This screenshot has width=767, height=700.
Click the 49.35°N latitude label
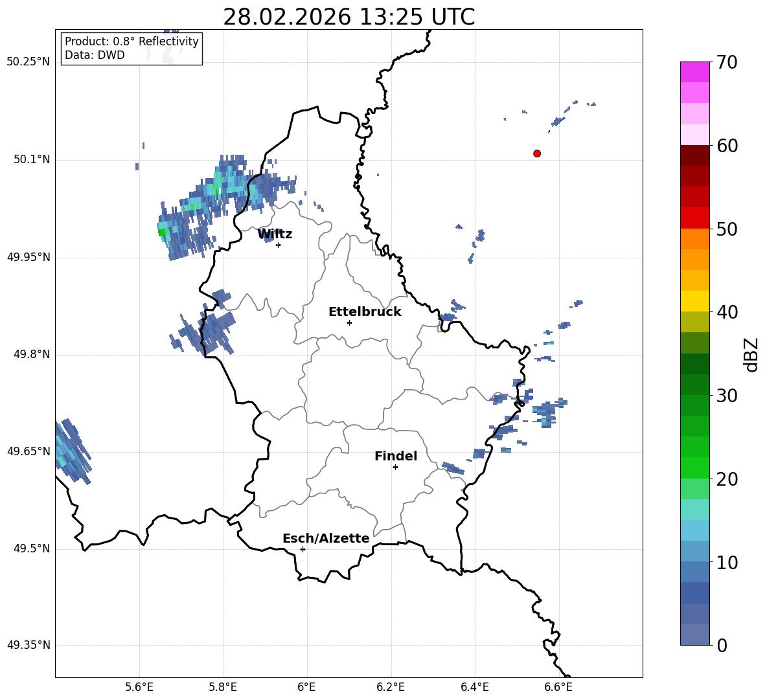pos(29,645)
